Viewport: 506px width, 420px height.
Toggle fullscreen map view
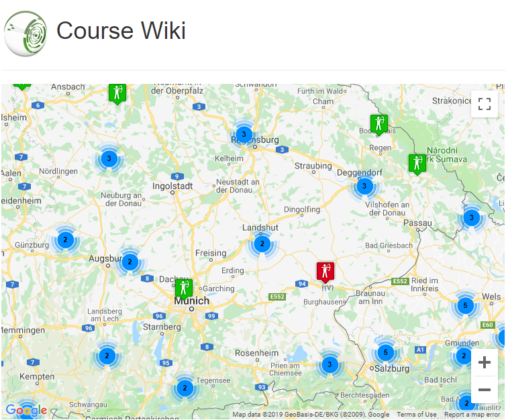[x=484, y=104]
